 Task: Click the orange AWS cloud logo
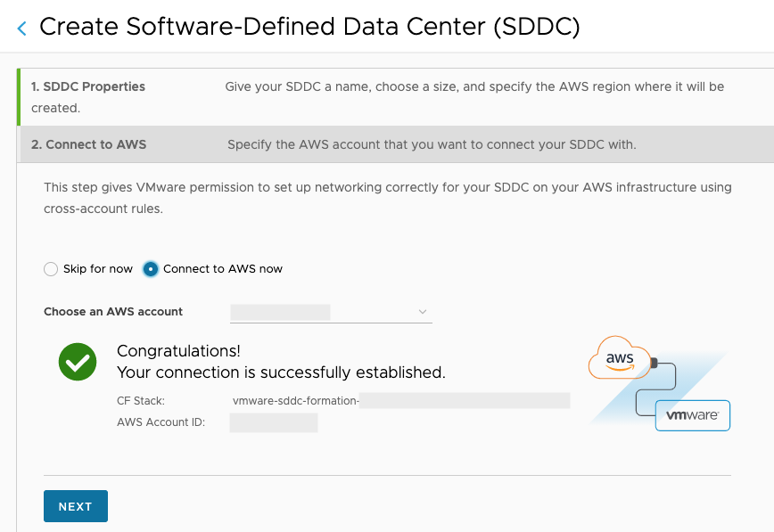620,357
